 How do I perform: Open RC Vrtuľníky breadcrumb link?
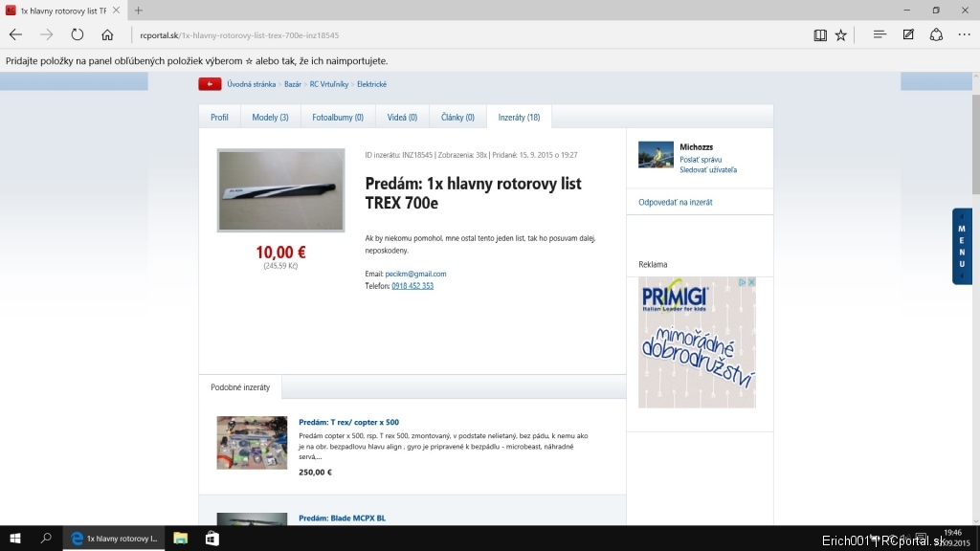click(x=329, y=84)
